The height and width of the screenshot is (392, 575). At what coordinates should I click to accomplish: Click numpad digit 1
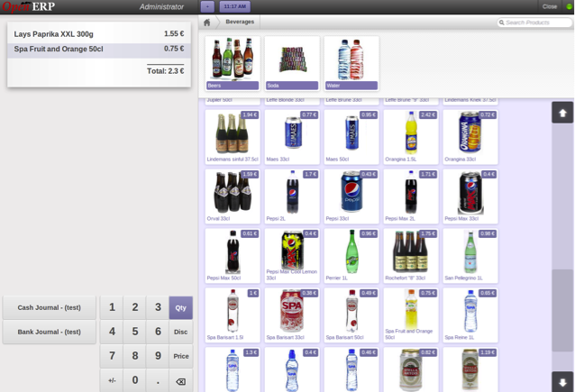(112, 307)
